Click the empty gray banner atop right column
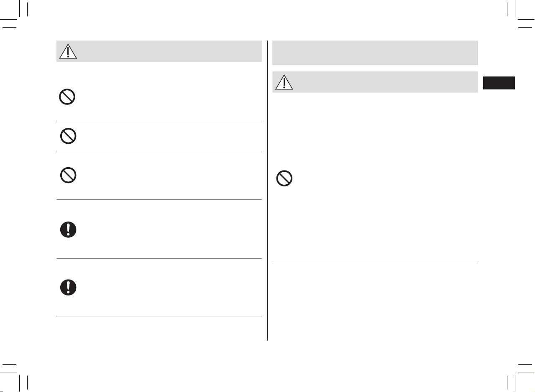Image resolution: width=535 pixels, height=392 pixels. point(375,53)
